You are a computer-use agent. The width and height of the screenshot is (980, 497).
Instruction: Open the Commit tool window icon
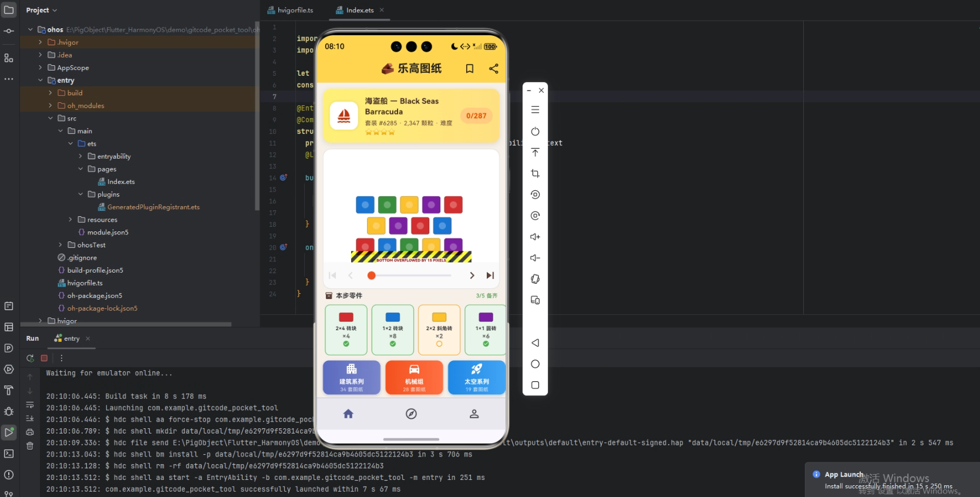(9, 31)
